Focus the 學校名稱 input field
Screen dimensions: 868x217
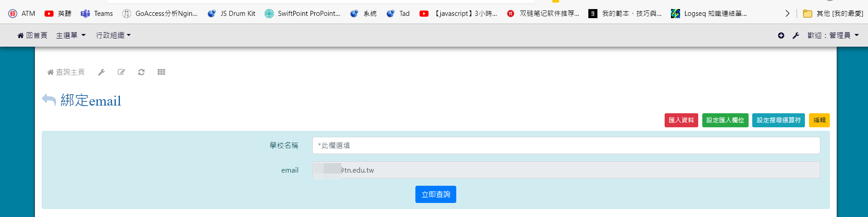(566, 145)
